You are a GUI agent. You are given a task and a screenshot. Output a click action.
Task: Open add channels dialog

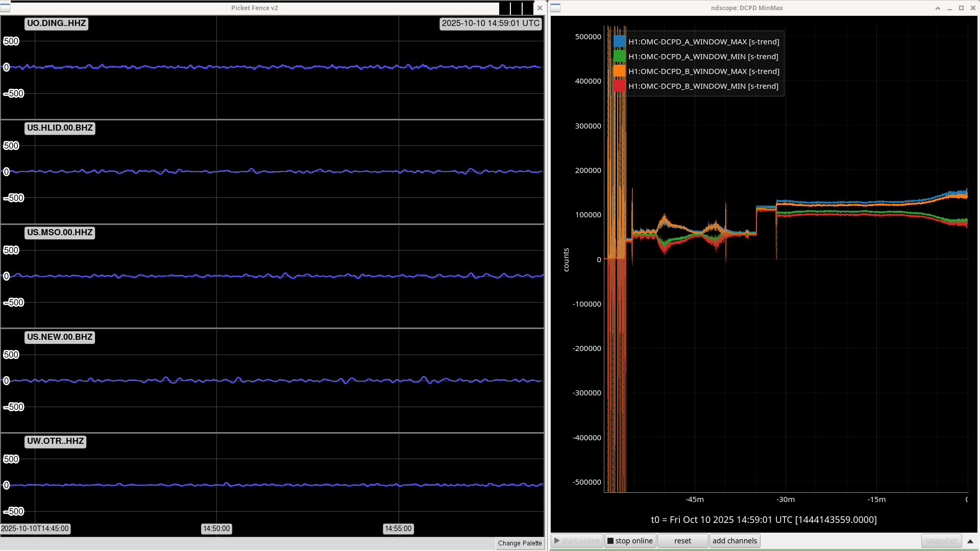click(734, 541)
